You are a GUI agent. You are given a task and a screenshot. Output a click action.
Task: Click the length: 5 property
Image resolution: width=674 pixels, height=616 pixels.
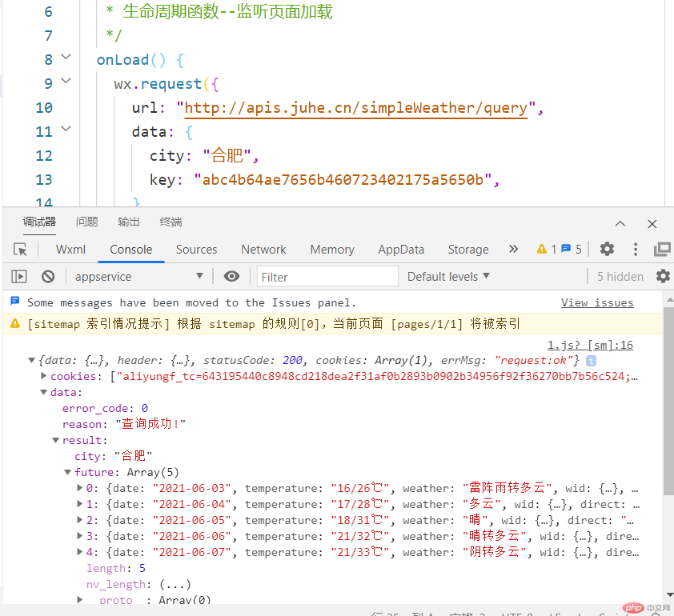116,568
